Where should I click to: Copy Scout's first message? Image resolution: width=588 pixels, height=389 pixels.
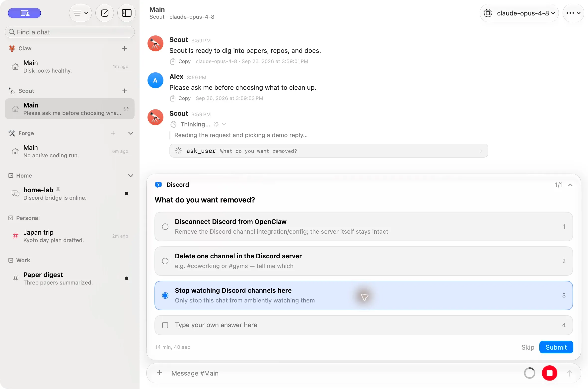click(x=180, y=61)
